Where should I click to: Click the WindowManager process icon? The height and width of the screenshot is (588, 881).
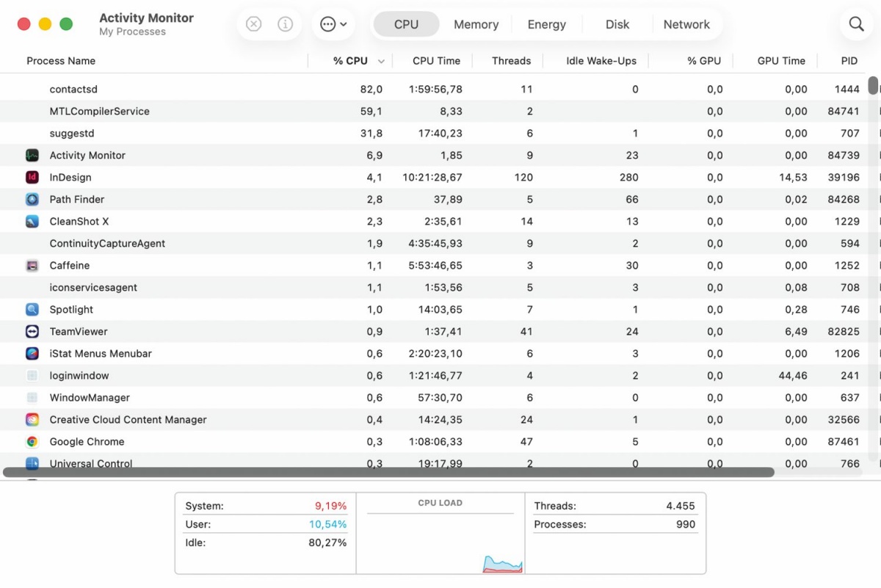32,397
